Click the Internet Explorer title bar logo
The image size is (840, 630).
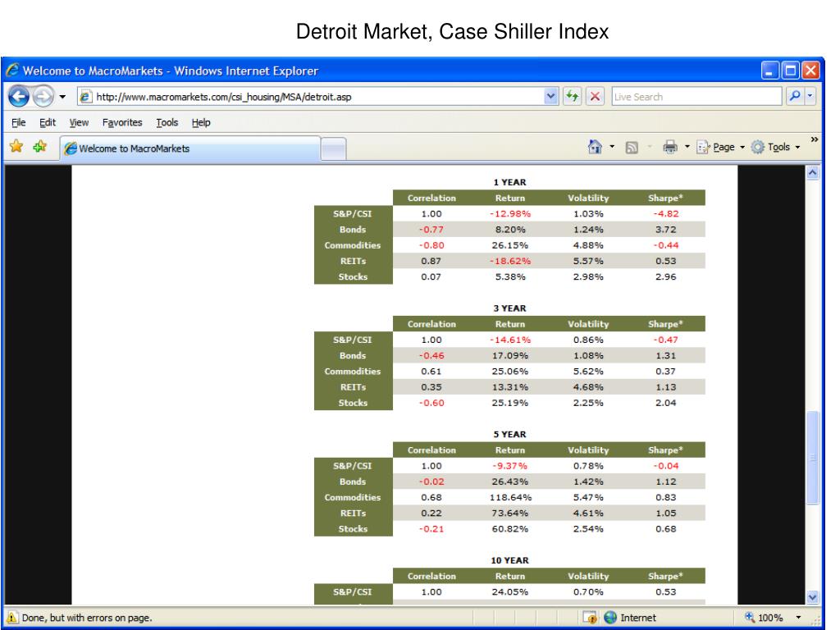pos(13,71)
